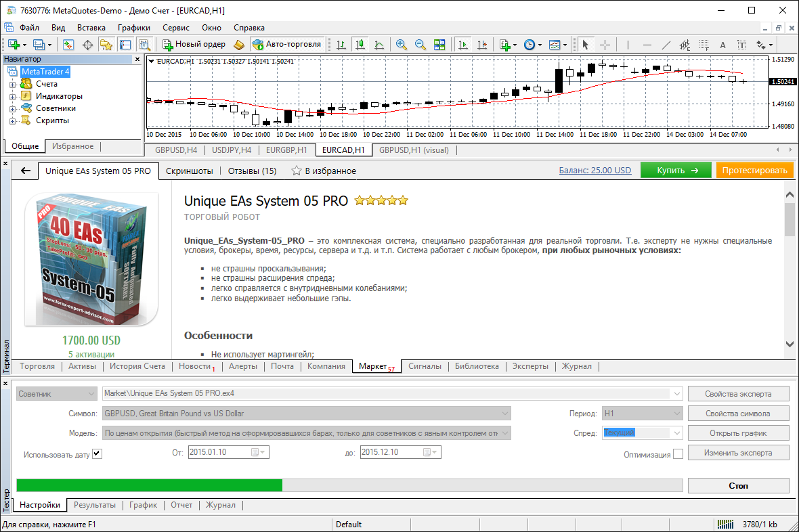
Task: Select the text label 'A' tool
Action: pos(722,45)
